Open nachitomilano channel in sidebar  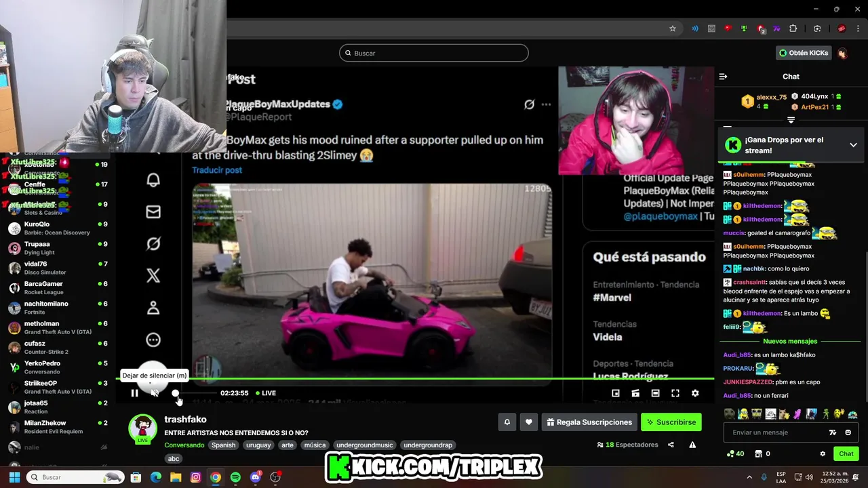tap(57, 307)
